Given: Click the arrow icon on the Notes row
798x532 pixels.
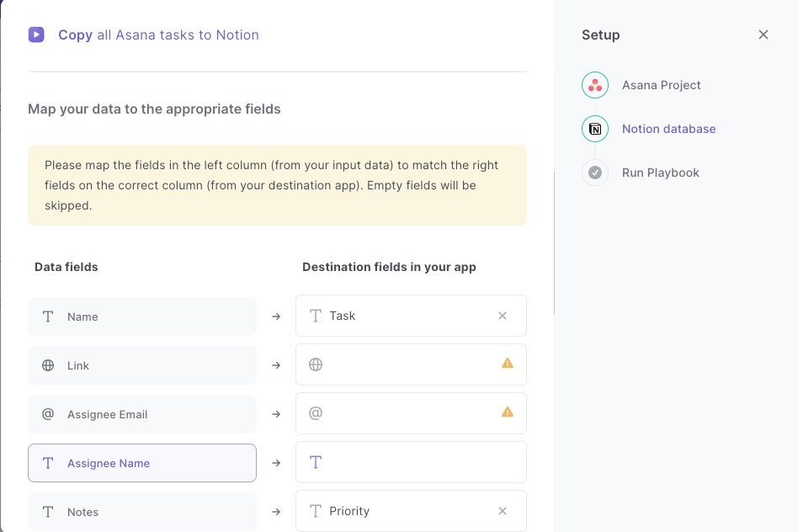Looking at the screenshot, I should click(x=276, y=512).
